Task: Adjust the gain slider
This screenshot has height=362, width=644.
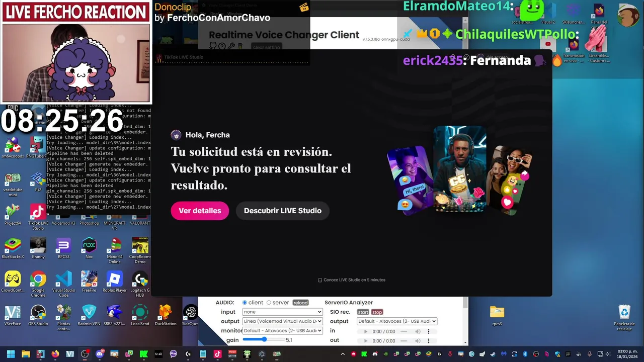Action: coord(263,340)
